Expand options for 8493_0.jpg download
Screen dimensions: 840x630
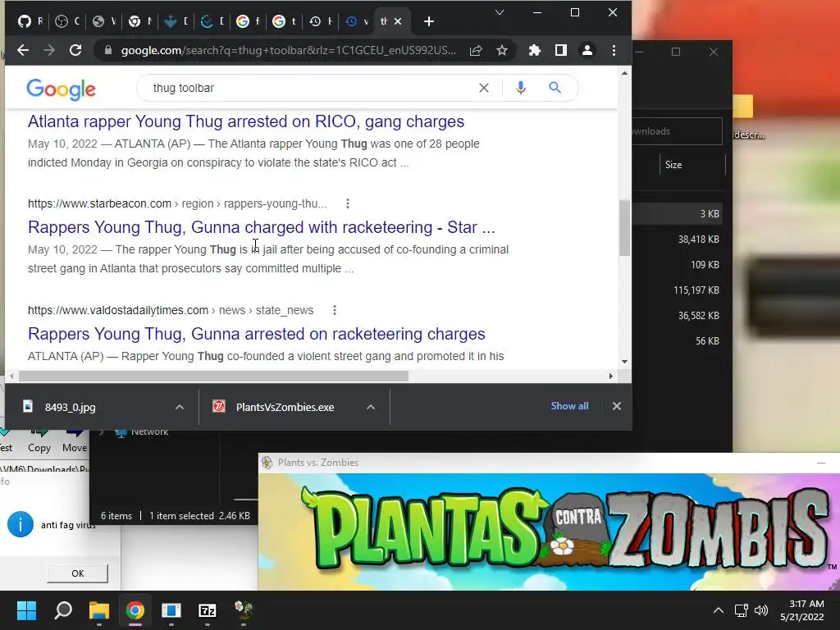180,407
